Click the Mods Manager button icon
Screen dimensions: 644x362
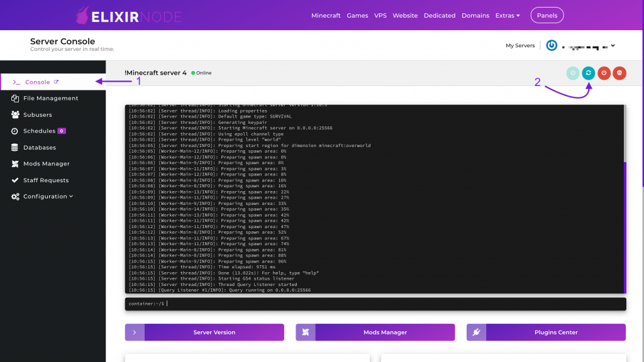tap(306, 332)
